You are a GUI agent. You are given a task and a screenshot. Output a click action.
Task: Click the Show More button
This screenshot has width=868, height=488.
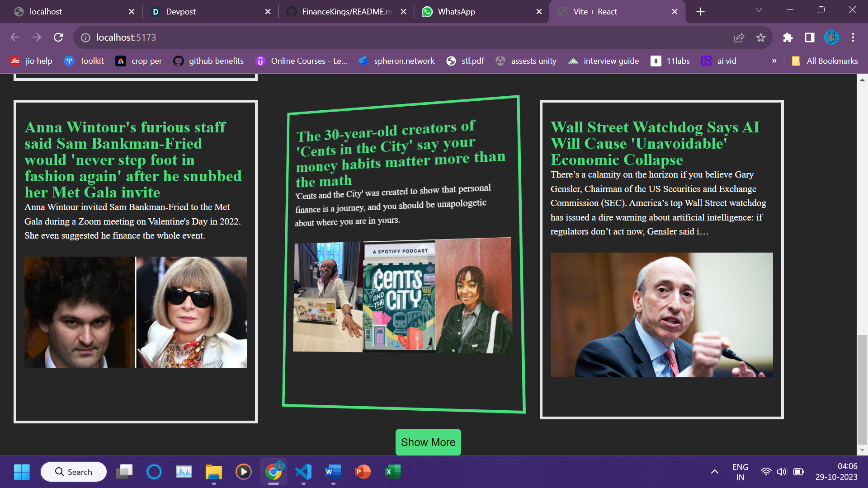(428, 442)
